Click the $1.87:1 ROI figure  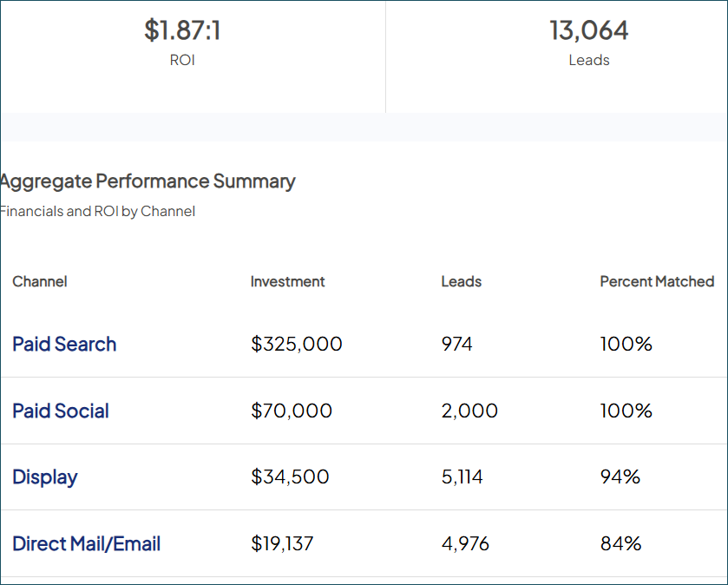click(x=182, y=30)
